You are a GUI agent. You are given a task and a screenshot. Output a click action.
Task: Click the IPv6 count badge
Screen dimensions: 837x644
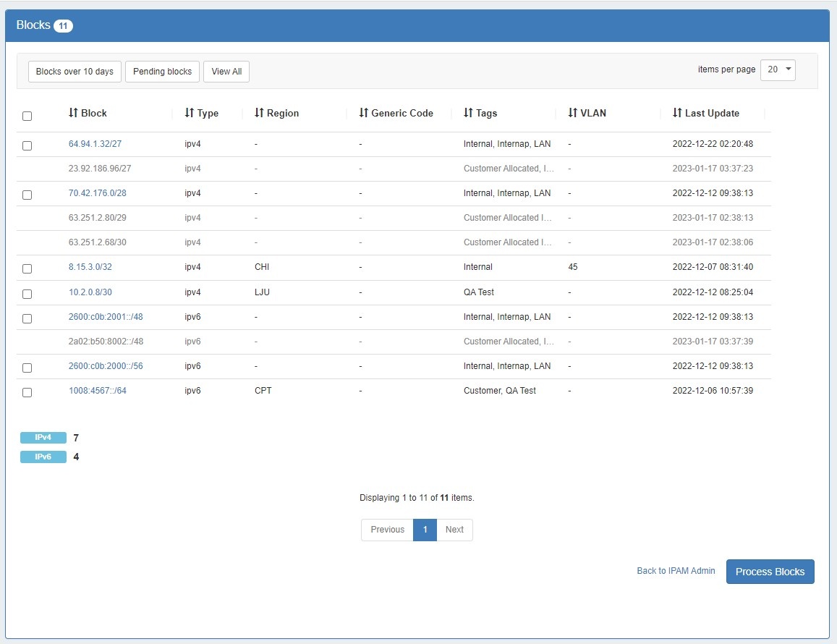pyautogui.click(x=43, y=457)
